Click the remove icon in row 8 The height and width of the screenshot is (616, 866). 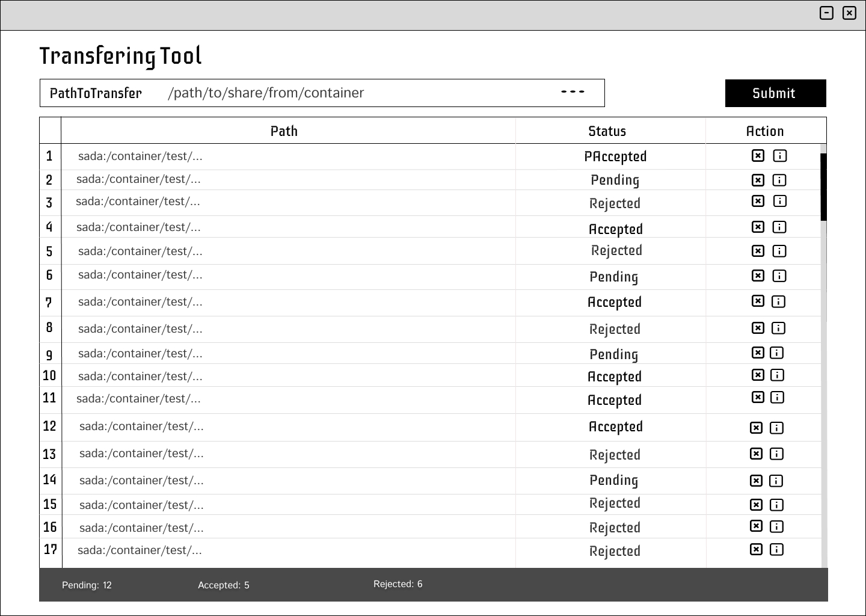pos(758,328)
